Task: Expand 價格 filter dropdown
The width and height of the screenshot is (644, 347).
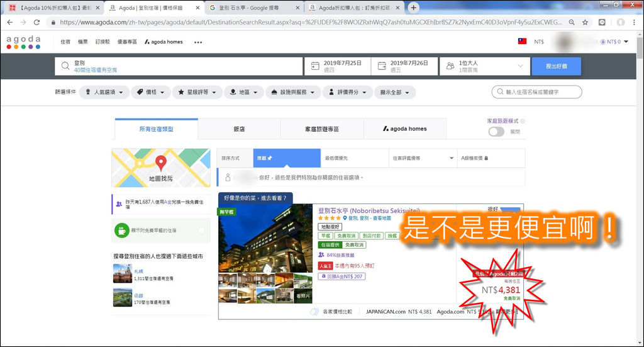Action: tap(151, 92)
